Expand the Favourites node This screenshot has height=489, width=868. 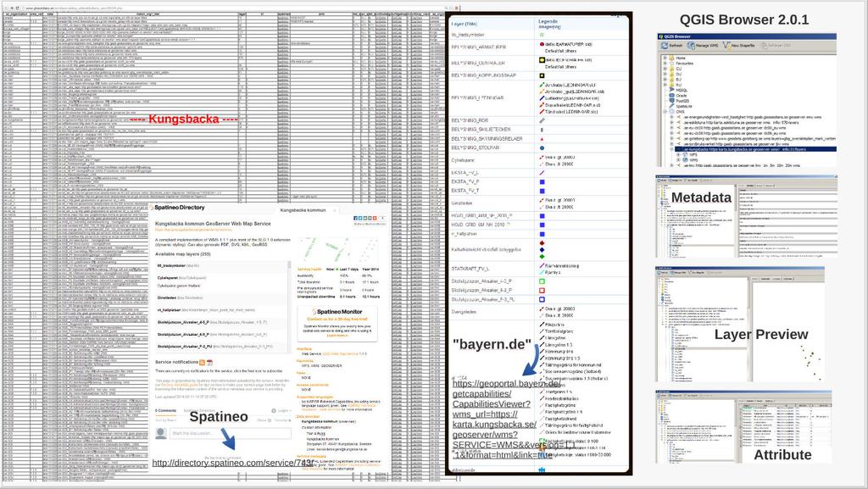click(x=665, y=63)
